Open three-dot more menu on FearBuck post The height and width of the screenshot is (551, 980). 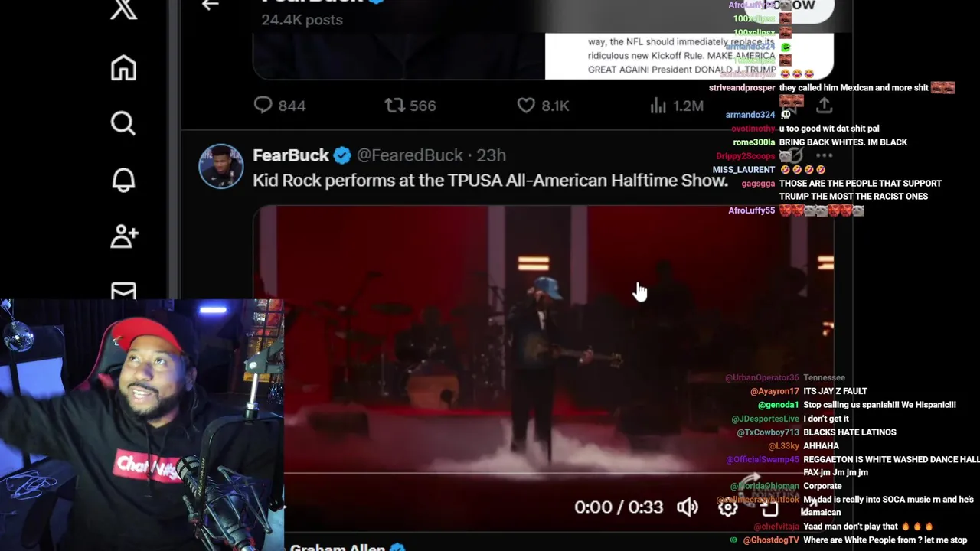(x=824, y=155)
